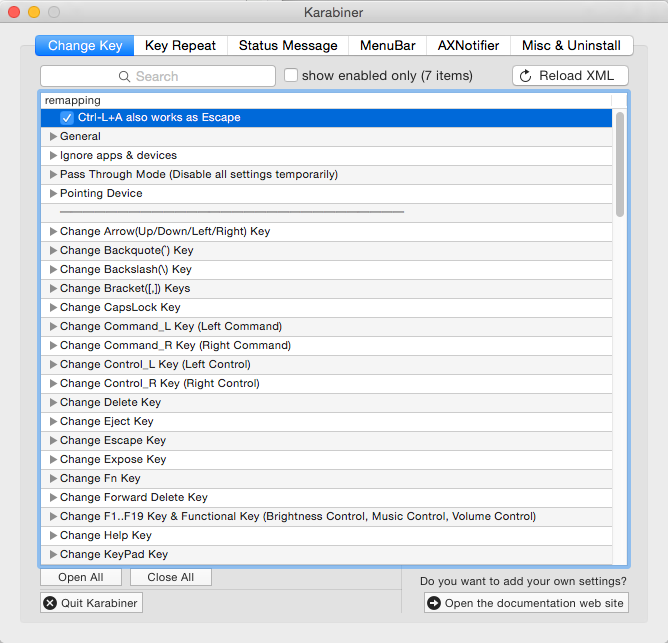668x643 pixels.
Task: Expand Change Control_R Key group
Action: pos(53,383)
